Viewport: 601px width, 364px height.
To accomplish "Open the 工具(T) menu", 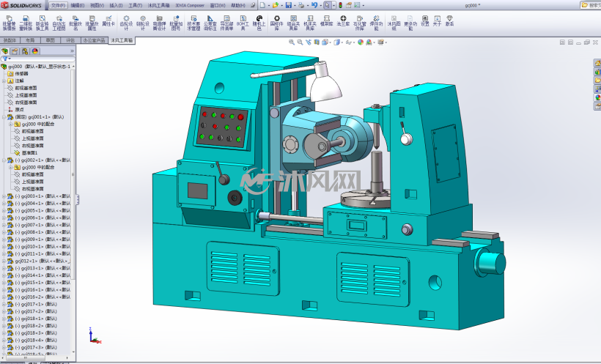I will pyautogui.click(x=136, y=5).
